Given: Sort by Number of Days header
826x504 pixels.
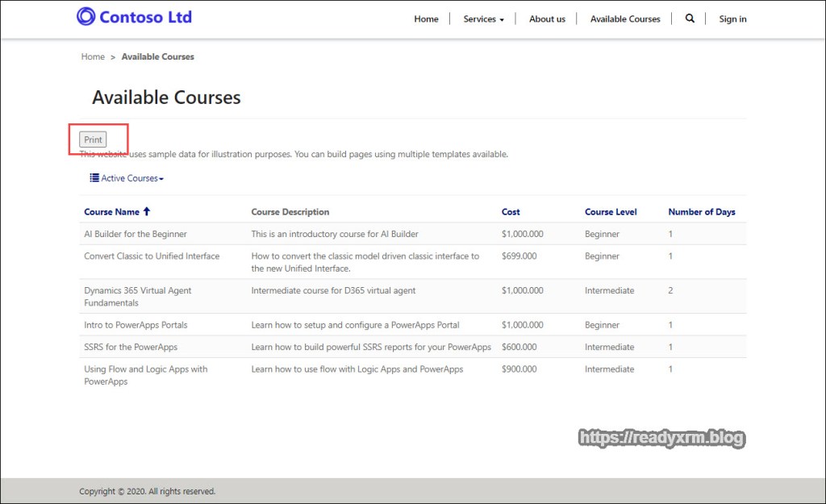Looking at the screenshot, I should tap(701, 212).
